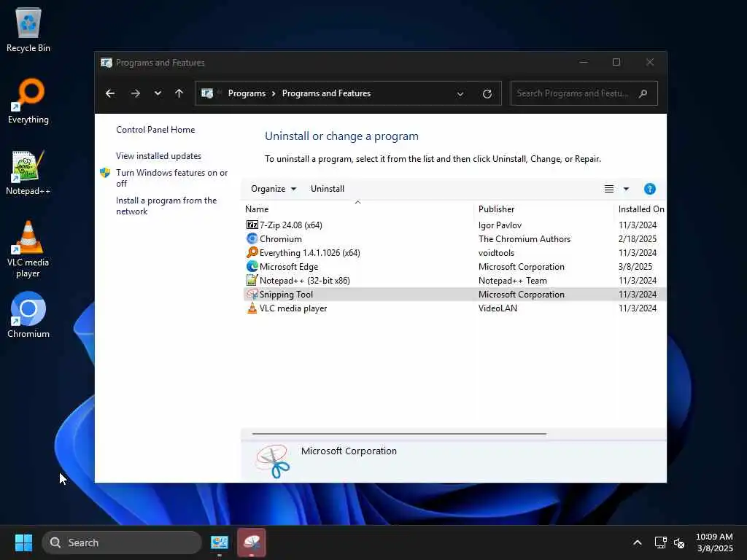Click the Microsoft Edge icon in list
This screenshot has height=560, width=747.
(252, 266)
